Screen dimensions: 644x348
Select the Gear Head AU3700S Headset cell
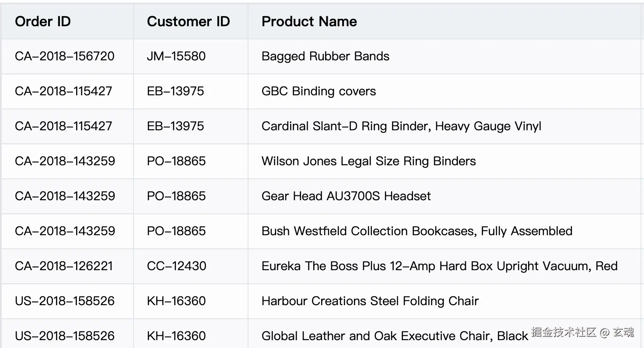[346, 196]
